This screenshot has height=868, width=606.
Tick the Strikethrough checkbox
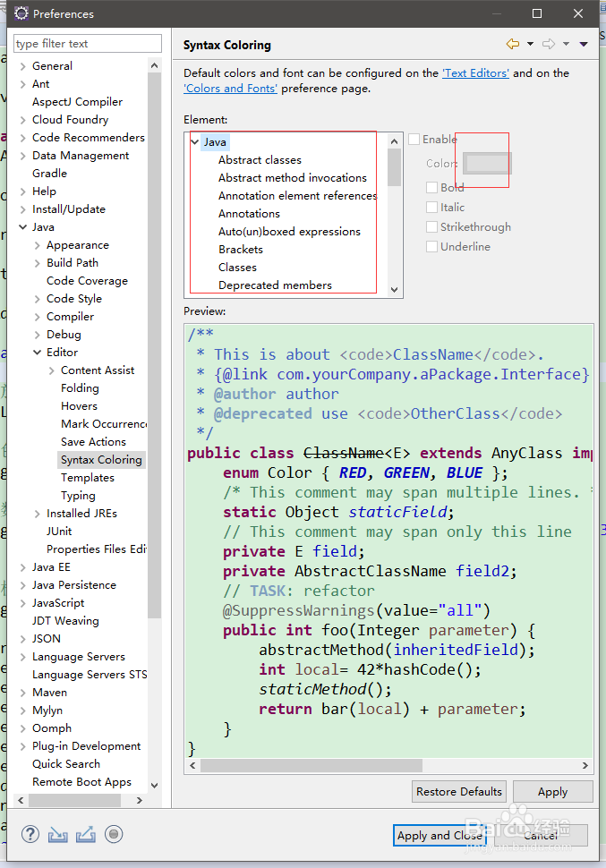(431, 227)
